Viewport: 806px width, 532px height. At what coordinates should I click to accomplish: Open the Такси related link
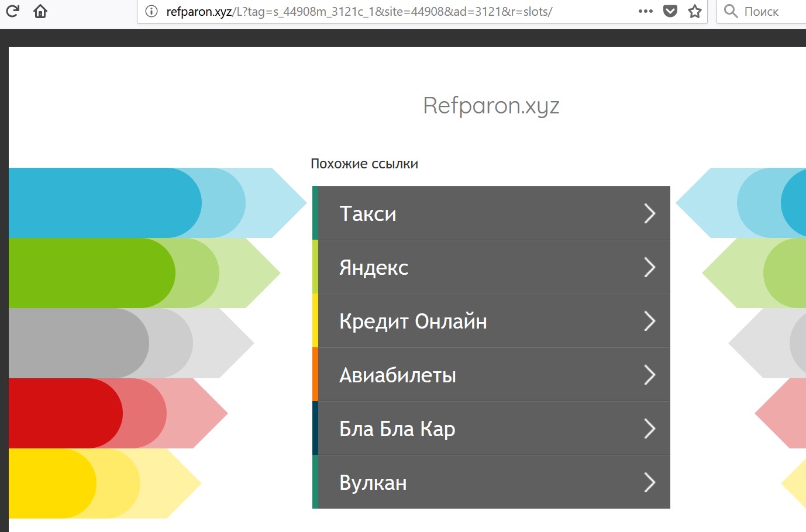(x=491, y=213)
